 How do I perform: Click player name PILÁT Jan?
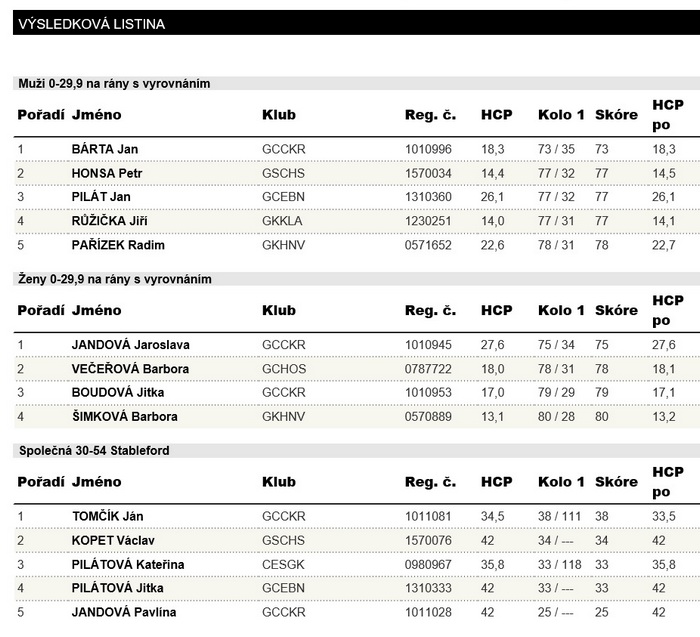101,197
